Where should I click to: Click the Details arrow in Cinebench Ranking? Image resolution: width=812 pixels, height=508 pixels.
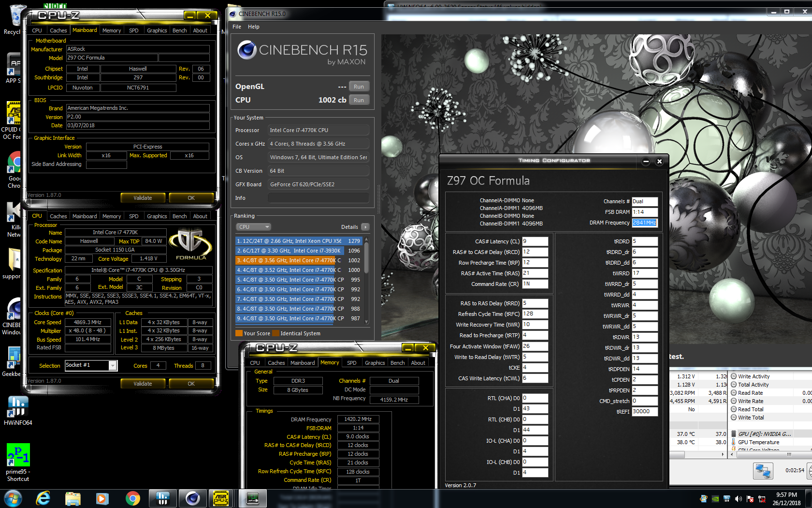[365, 227]
